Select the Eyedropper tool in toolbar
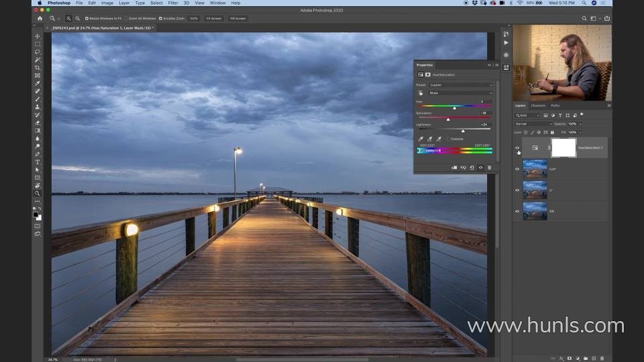644x362 pixels. 38,83
